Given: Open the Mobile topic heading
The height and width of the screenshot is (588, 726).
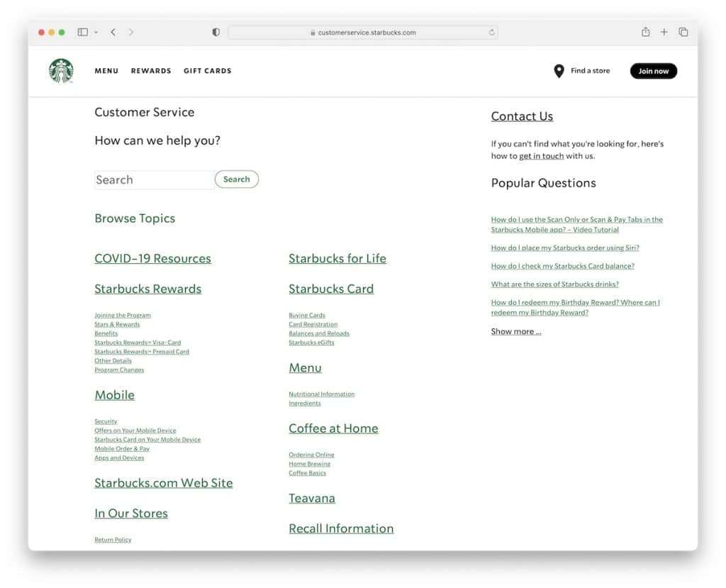Looking at the screenshot, I should (x=114, y=395).
